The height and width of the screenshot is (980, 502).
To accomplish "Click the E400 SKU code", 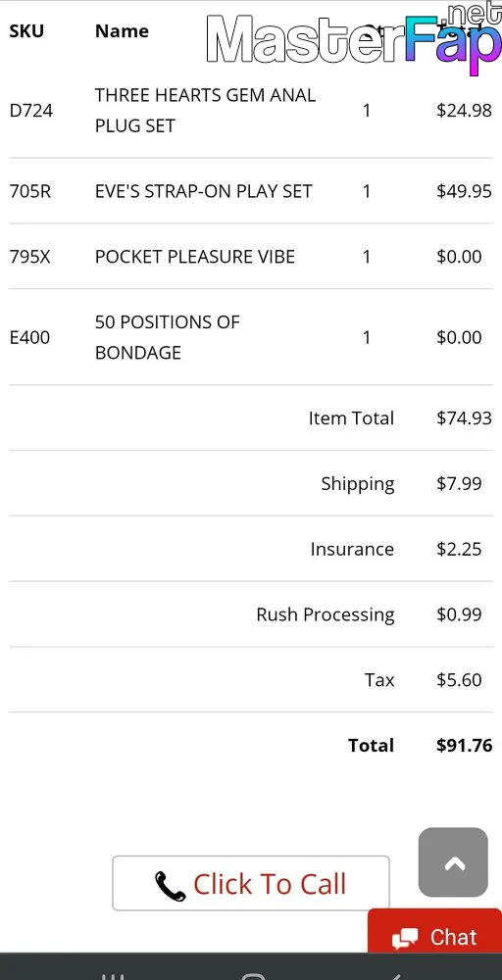I will click(x=29, y=338).
